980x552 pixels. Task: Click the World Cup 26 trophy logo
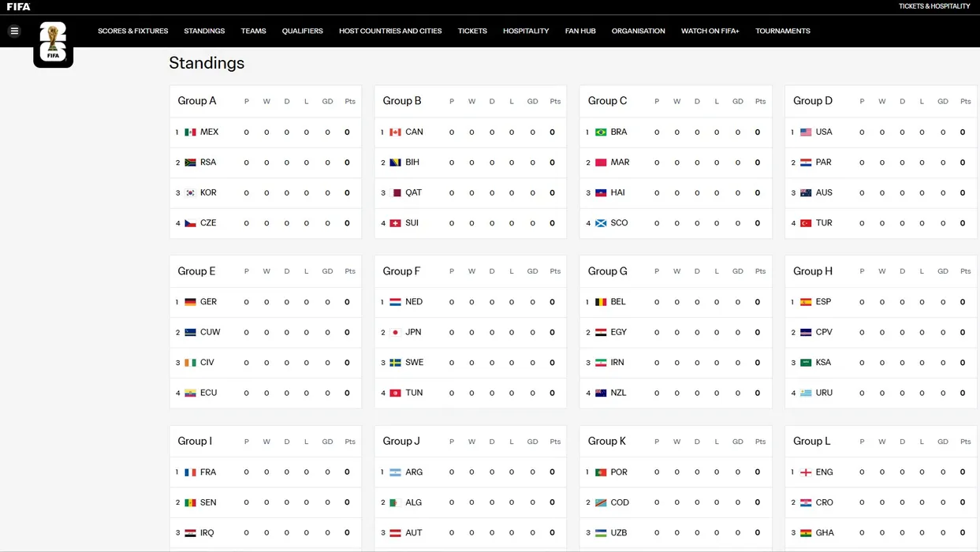point(53,43)
